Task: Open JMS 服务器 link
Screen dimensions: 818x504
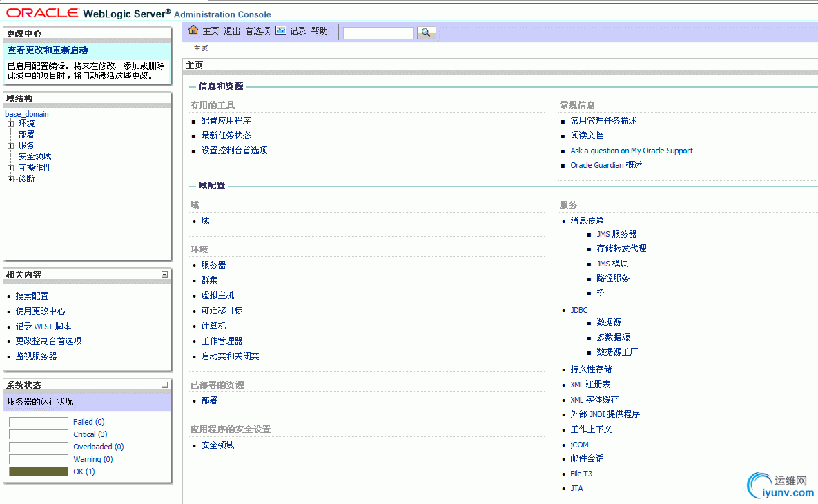Action: click(x=616, y=234)
